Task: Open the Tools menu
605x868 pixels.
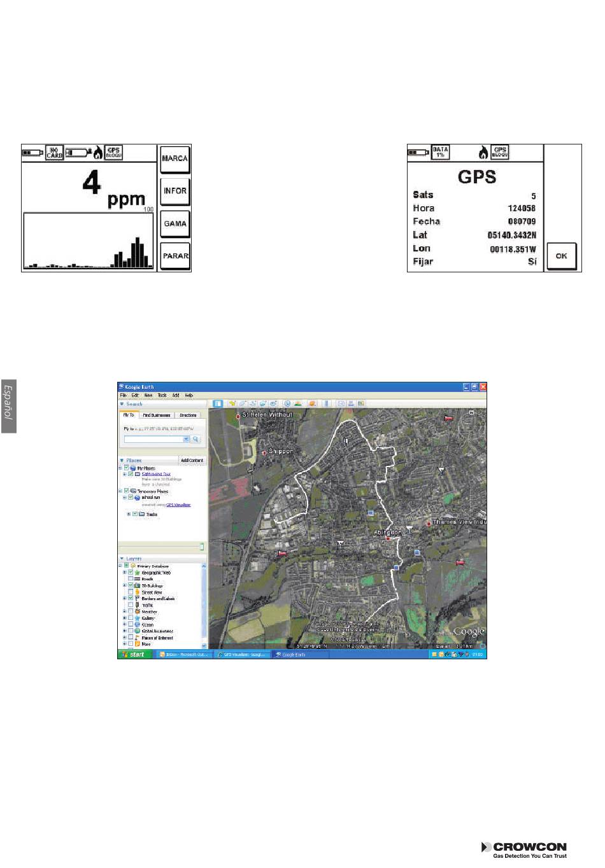Action: coord(162,395)
